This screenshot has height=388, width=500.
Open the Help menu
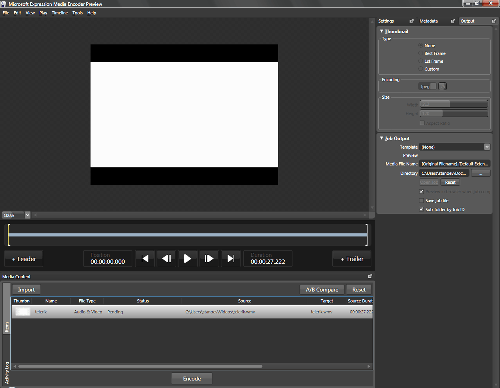[x=92, y=13]
